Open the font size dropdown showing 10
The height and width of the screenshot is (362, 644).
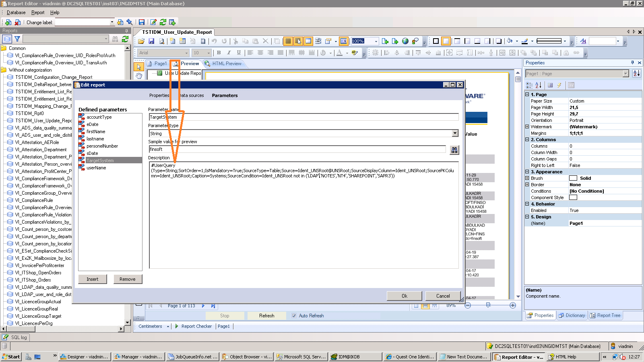[x=208, y=53]
